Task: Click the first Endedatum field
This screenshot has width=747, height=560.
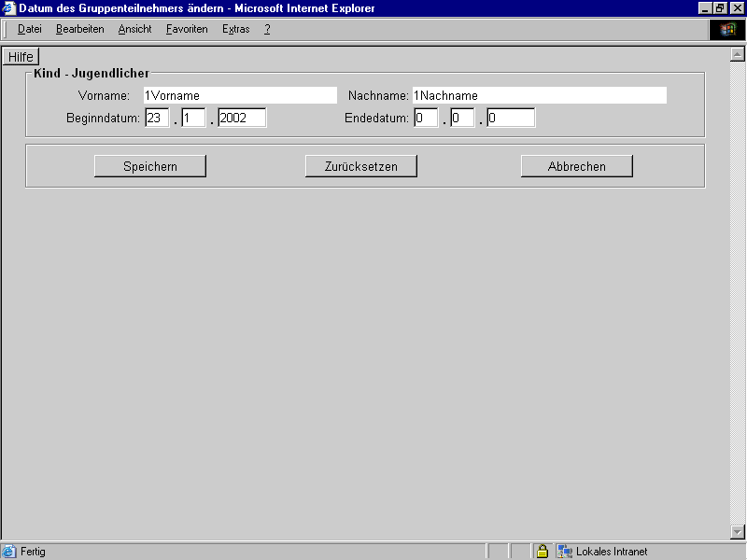Action: (x=426, y=118)
